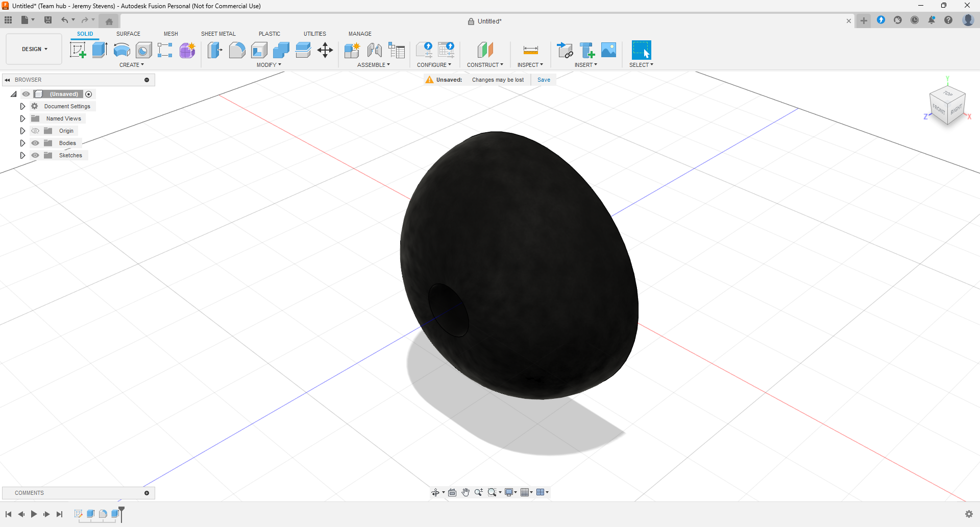Switch to the SHEET METAL tab
Image resolution: width=980 pixels, height=527 pixels.
tap(218, 34)
